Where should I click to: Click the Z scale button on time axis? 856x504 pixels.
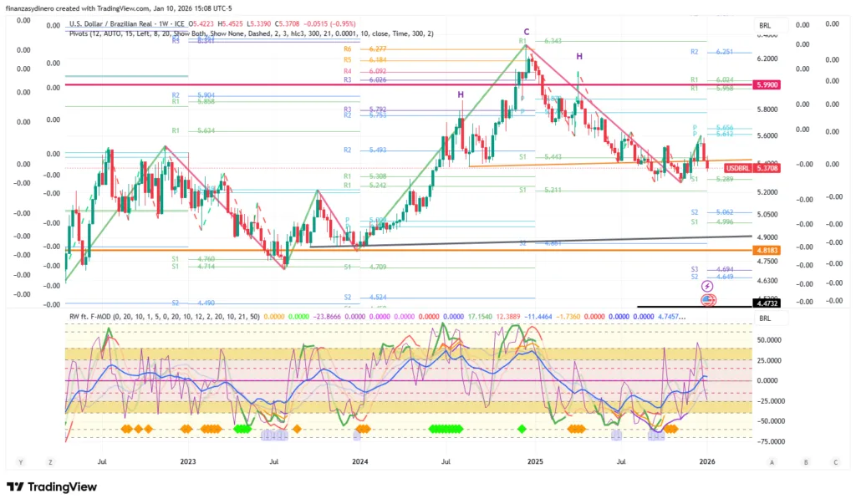[50, 461]
